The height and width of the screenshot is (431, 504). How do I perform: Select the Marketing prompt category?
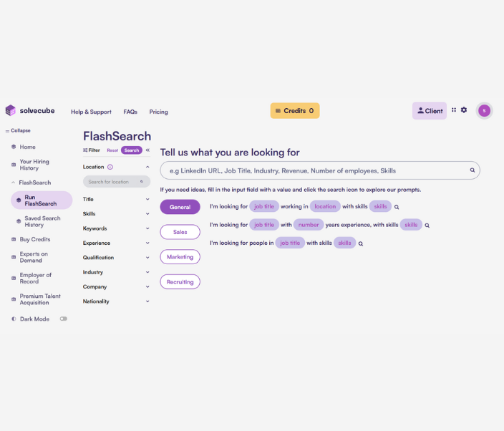tap(180, 257)
